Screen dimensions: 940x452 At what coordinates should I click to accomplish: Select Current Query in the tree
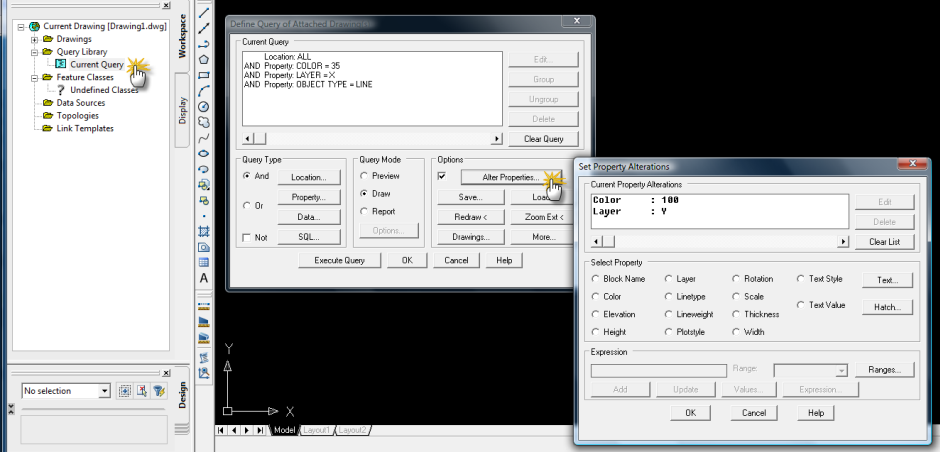pos(97,65)
